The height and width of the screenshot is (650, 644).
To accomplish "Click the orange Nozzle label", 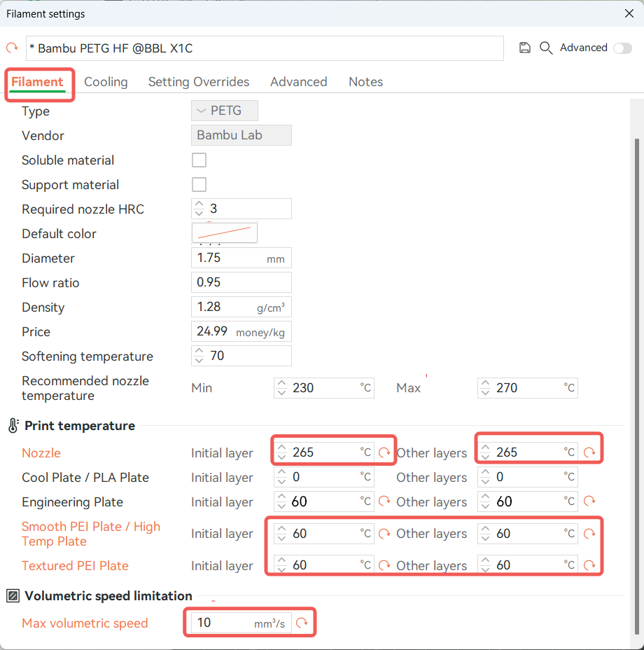I will (41, 452).
